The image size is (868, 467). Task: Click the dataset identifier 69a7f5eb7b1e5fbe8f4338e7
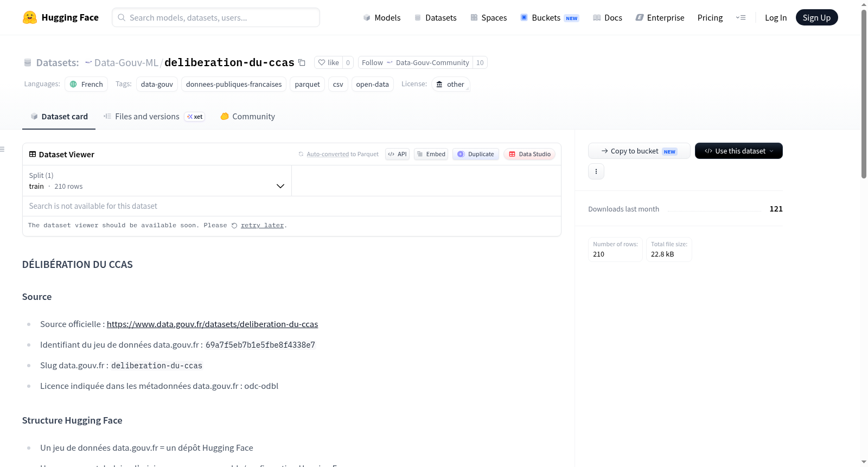click(x=260, y=345)
